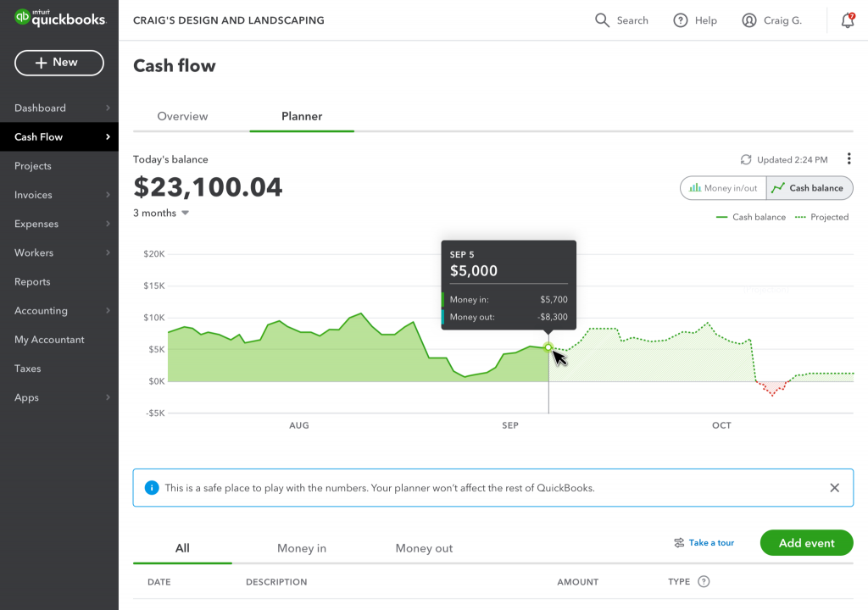Click the Craig's Design and Landscaping company name
The height and width of the screenshot is (610, 868).
coord(229,20)
